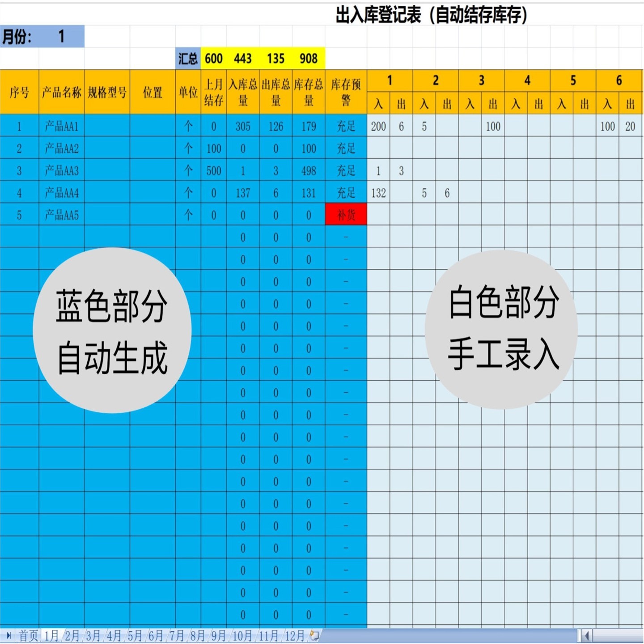Click the 出库总量 column header
The width and height of the screenshot is (644, 644).
(276, 92)
